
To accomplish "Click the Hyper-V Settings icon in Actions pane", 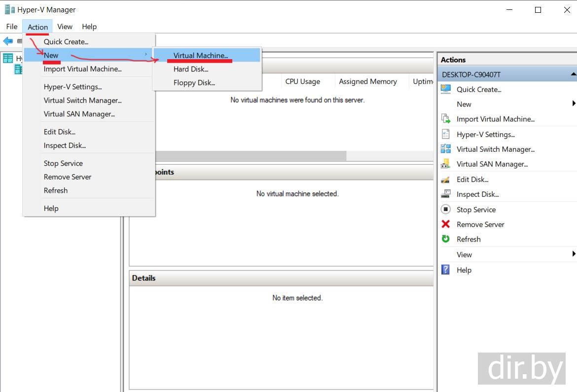I will (446, 134).
